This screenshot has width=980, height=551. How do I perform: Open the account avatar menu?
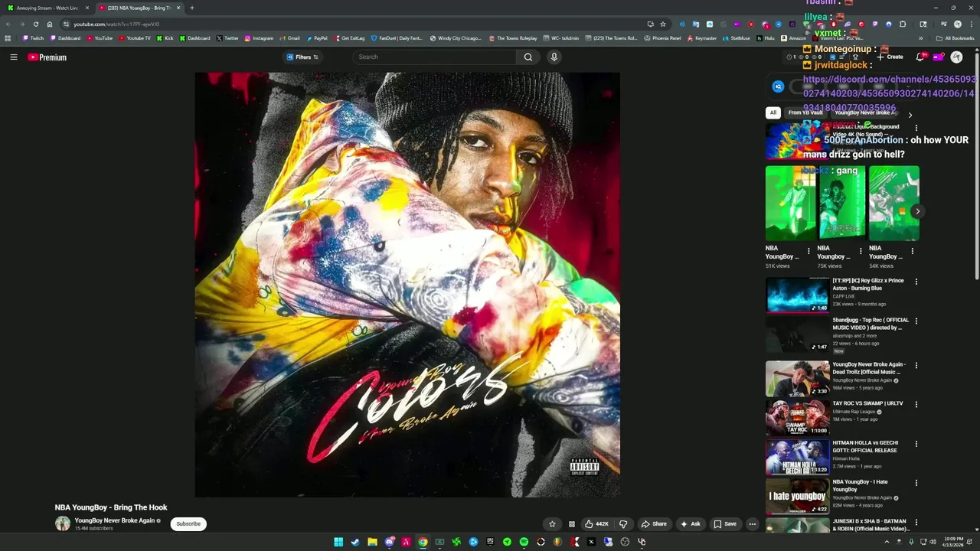[x=956, y=57]
